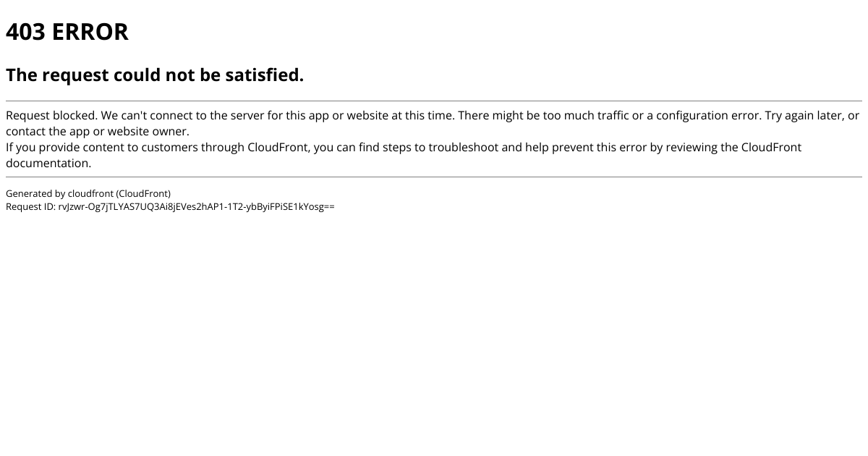This screenshot has width=868, height=456.
Task: Click the 'Request ID:' label
Action: point(30,206)
